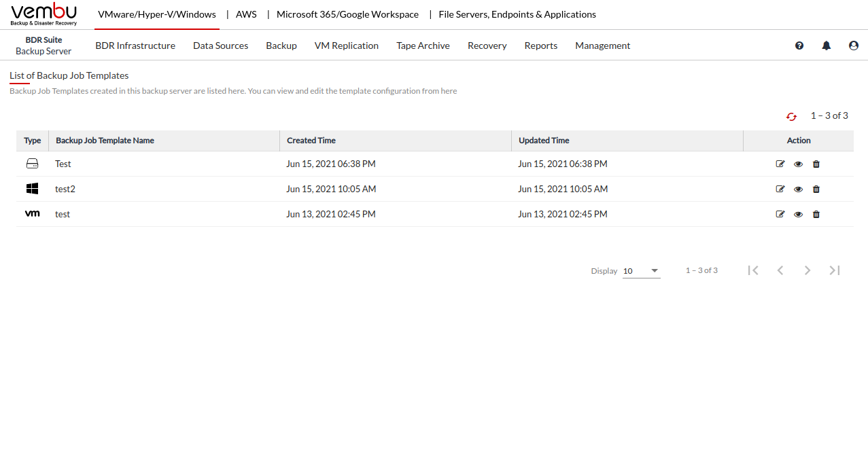The height and width of the screenshot is (451, 868).
Task: Open the help question mark icon
Action: (x=799, y=46)
